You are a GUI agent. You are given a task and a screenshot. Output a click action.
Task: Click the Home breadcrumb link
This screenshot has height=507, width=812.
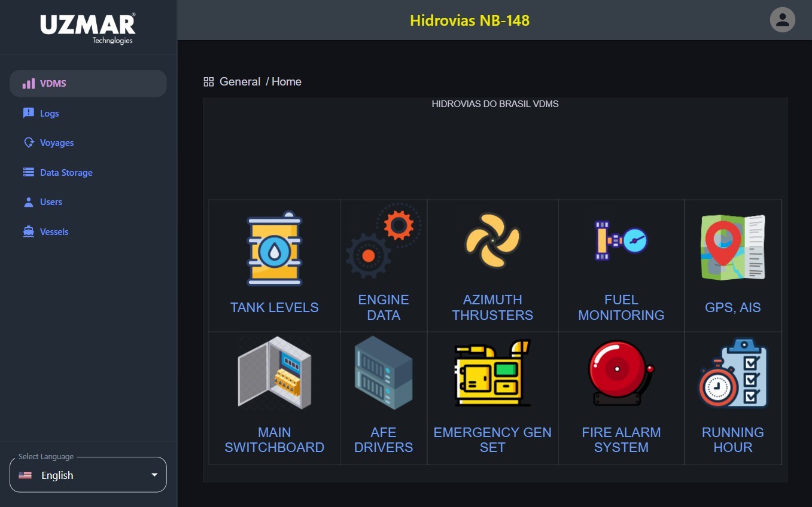287,82
